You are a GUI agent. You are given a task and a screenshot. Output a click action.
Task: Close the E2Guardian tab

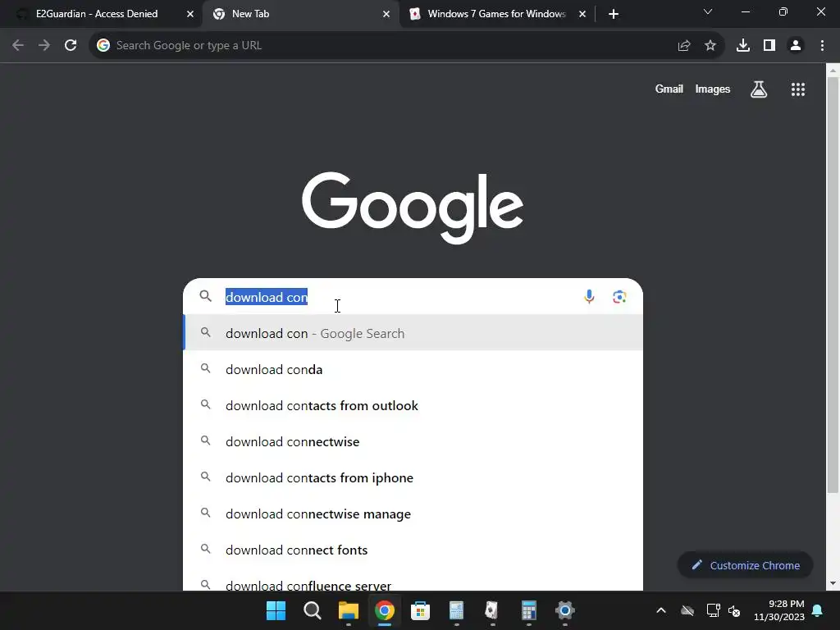189,14
